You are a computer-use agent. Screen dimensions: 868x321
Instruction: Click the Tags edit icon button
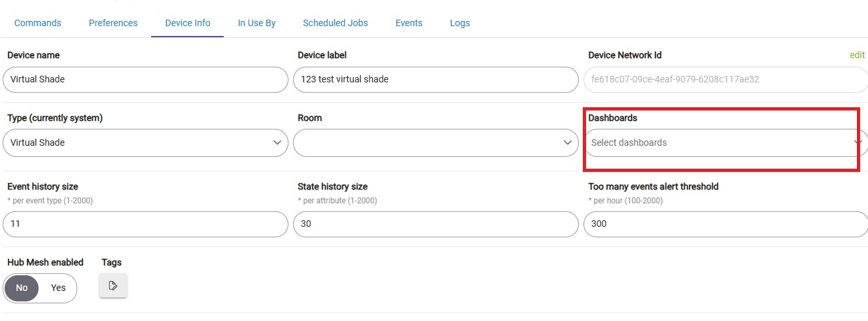pyautogui.click(x=113, y=286)
